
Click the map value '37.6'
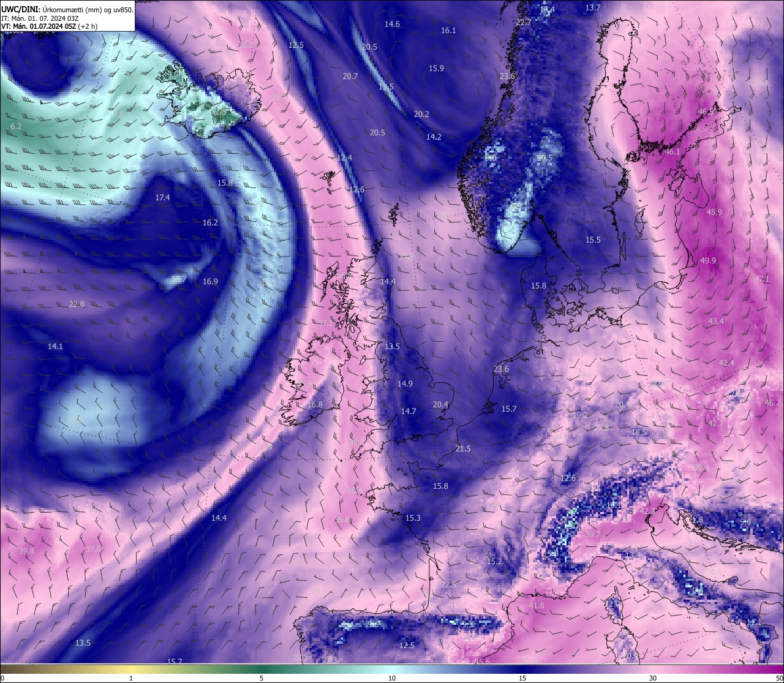pos(93,549)
